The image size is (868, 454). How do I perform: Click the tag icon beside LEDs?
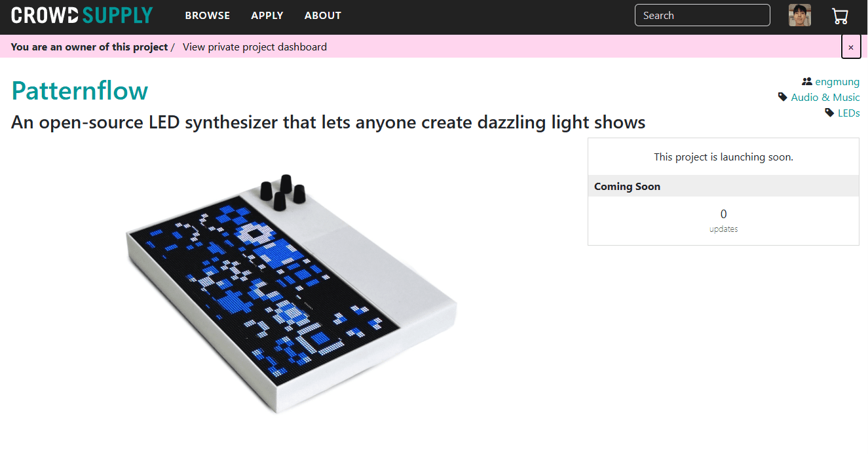tap(829, 113)
